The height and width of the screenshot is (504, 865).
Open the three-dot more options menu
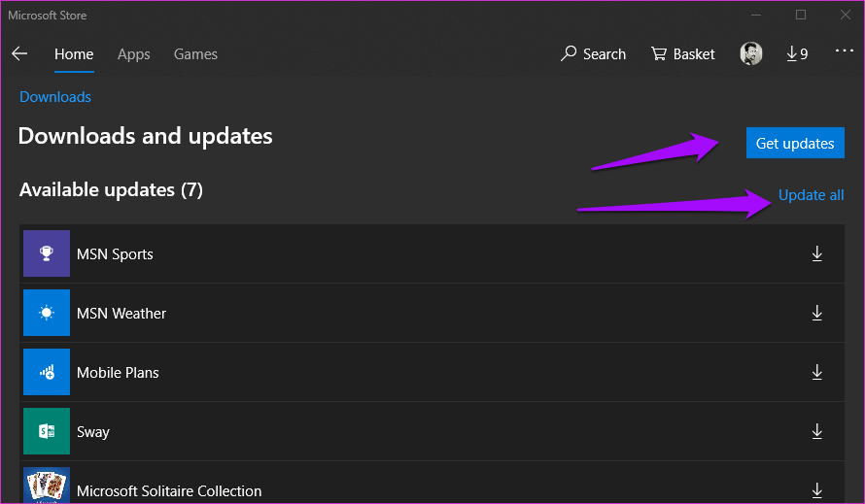click(844, 52)
